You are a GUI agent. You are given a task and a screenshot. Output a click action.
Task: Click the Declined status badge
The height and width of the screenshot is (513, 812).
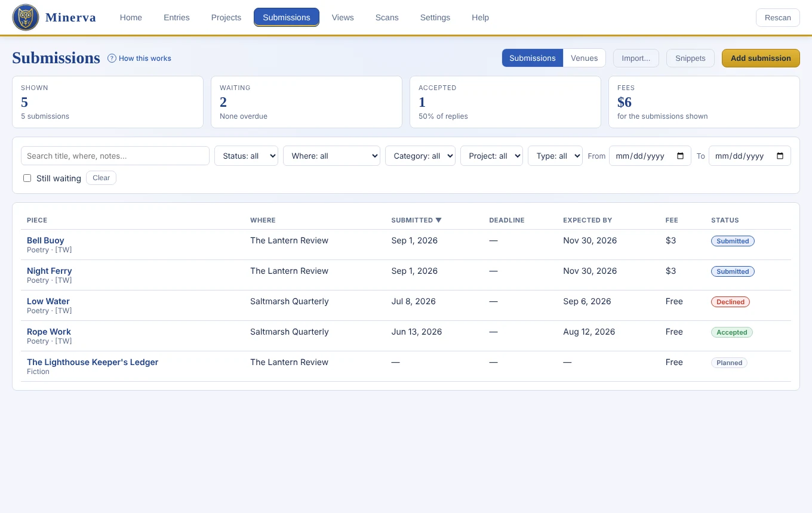click(x=730, y=302)
